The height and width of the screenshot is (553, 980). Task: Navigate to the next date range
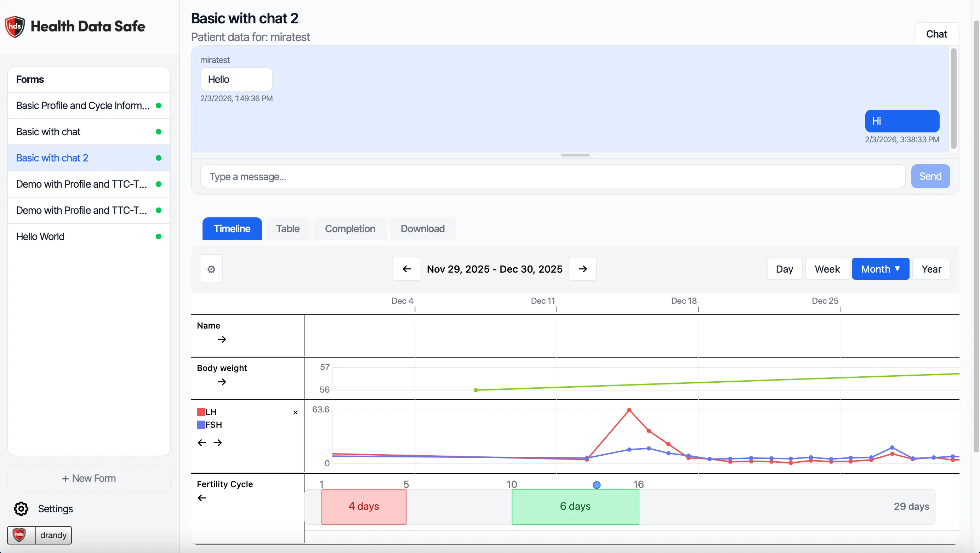coord(582,269)
